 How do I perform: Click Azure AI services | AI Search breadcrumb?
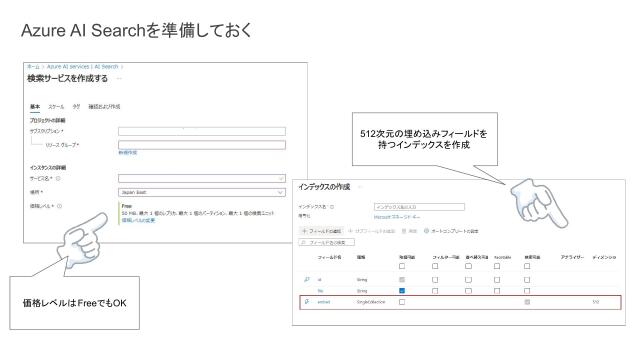point(82,67)
